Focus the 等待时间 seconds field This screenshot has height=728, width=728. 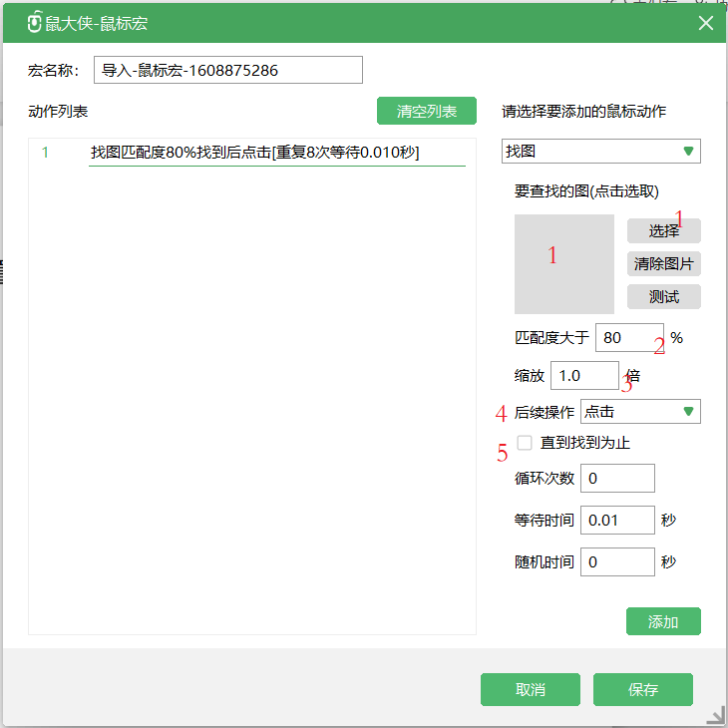(617, 521)
